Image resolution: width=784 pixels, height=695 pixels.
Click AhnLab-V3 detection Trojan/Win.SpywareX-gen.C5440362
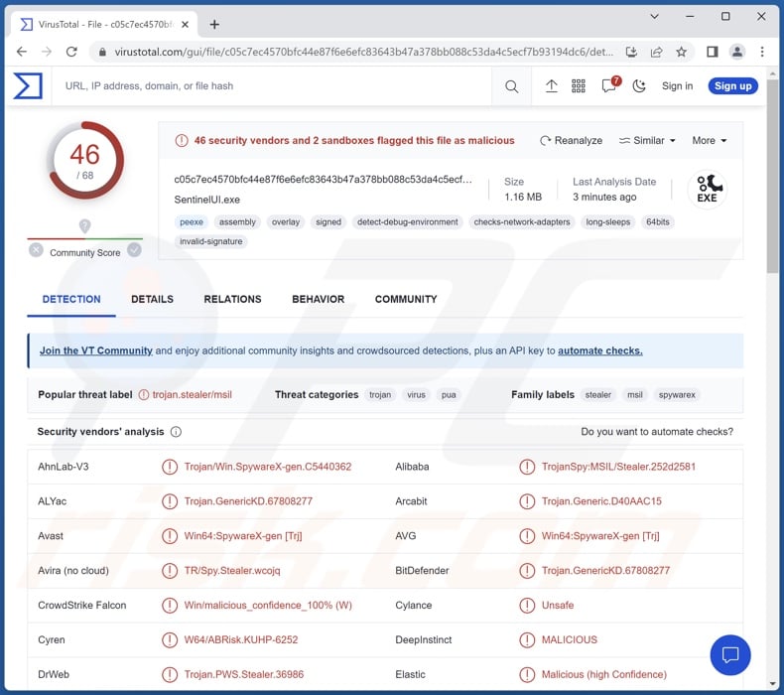pos(268,467)
